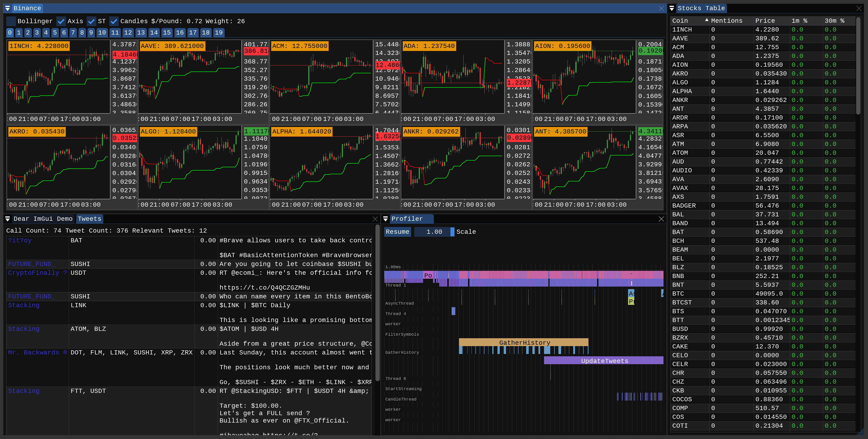Open the ADA candlestick chart

coord(453,77)
